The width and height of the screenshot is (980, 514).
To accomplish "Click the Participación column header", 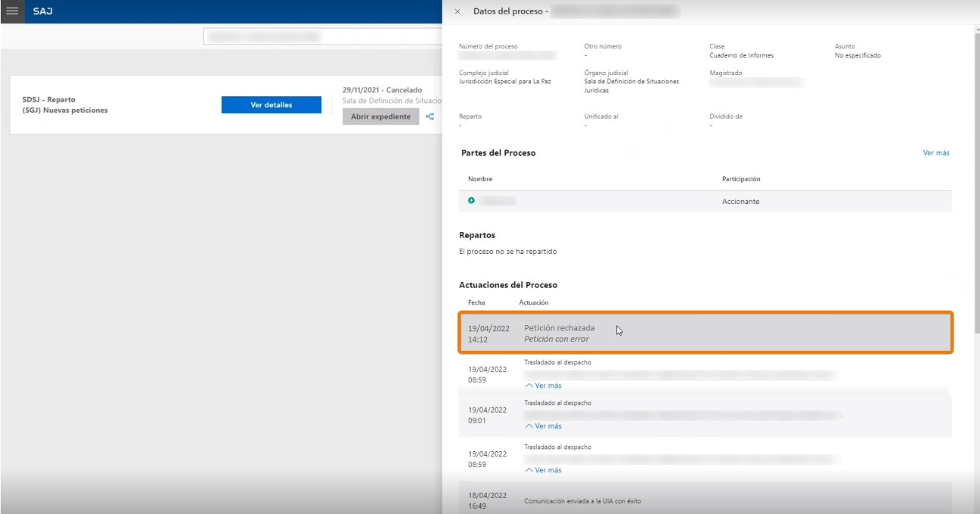I will coord(741,179).
